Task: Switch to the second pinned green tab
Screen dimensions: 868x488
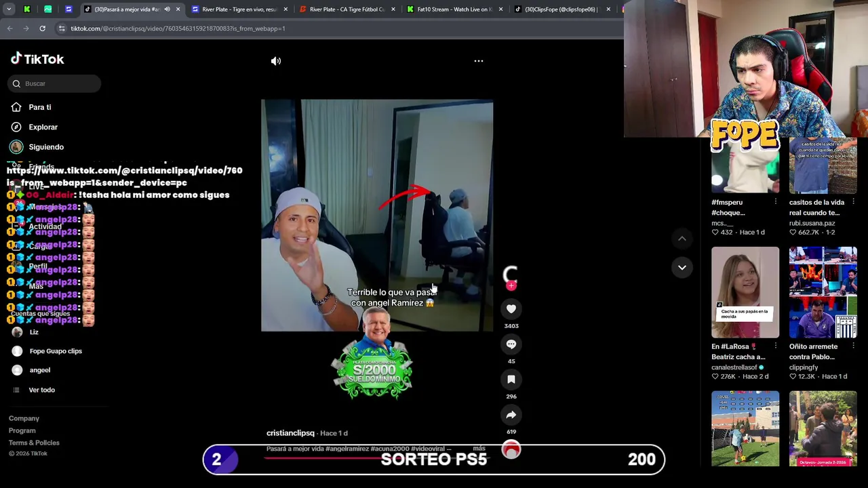Action: (47, 9)
